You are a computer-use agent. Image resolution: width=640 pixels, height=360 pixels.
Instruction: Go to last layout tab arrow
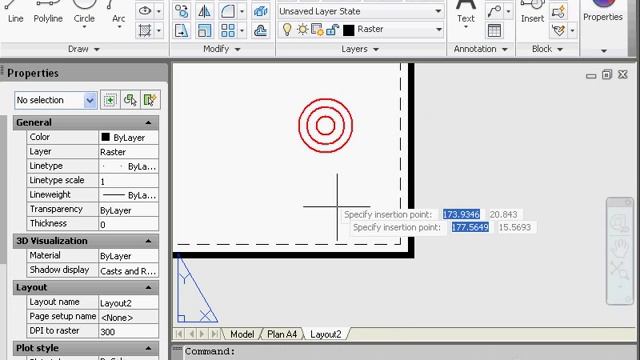coord(214,334)
